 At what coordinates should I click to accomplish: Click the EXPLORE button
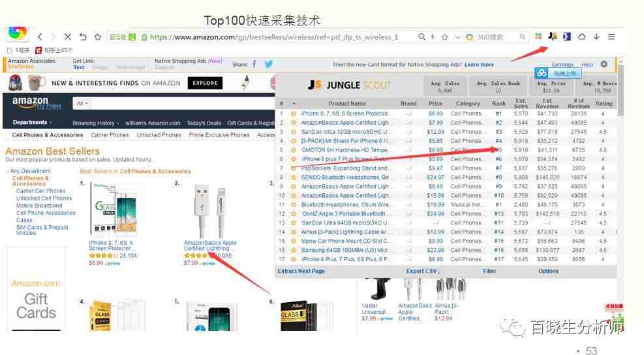coord(205,83)
